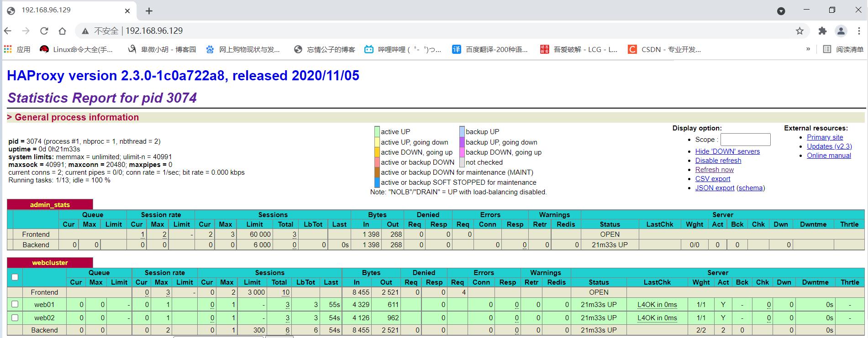Open the Primary site link
Screen dimensions: 868x338
pos(825,137)
